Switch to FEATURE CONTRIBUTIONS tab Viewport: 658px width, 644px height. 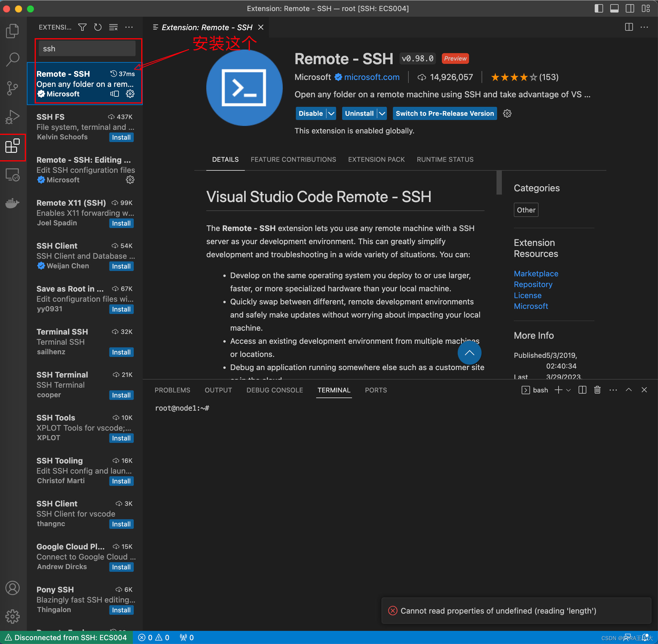coord(293,159)
